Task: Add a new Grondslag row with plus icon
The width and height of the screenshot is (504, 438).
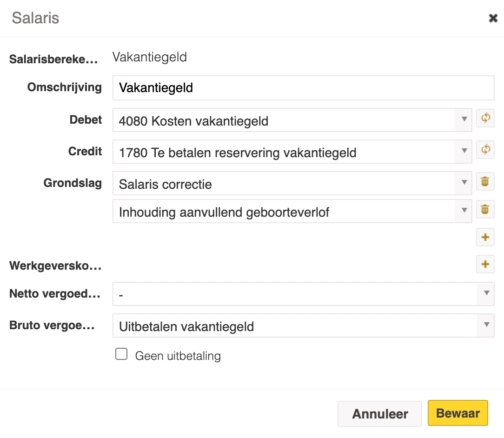Action: coord(485,238)
